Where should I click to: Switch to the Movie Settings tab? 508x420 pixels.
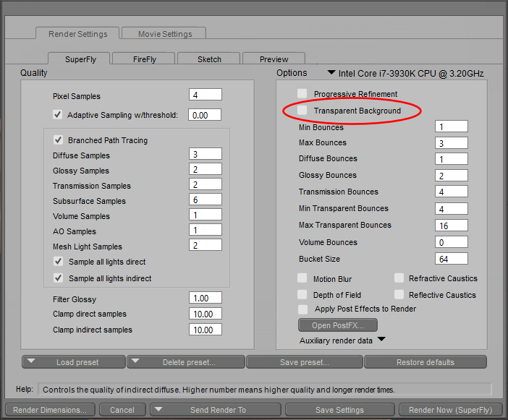[x=163, y=34]
